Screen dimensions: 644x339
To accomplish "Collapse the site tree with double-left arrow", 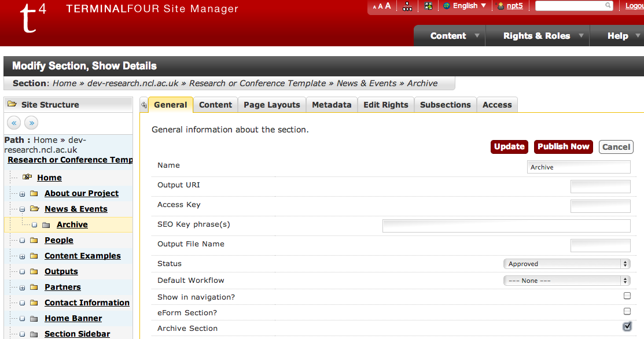I will pyautogui.click(x=14, y=123).
